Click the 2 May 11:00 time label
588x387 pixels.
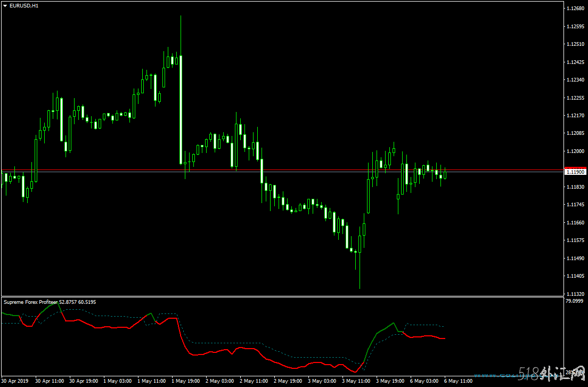[x=254, y=381]
